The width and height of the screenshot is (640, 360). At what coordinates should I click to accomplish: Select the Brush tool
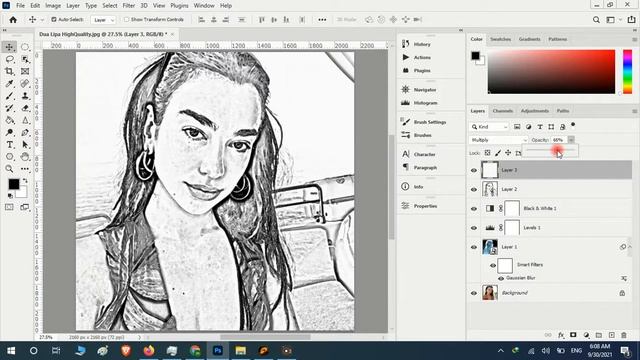point(9,96)
